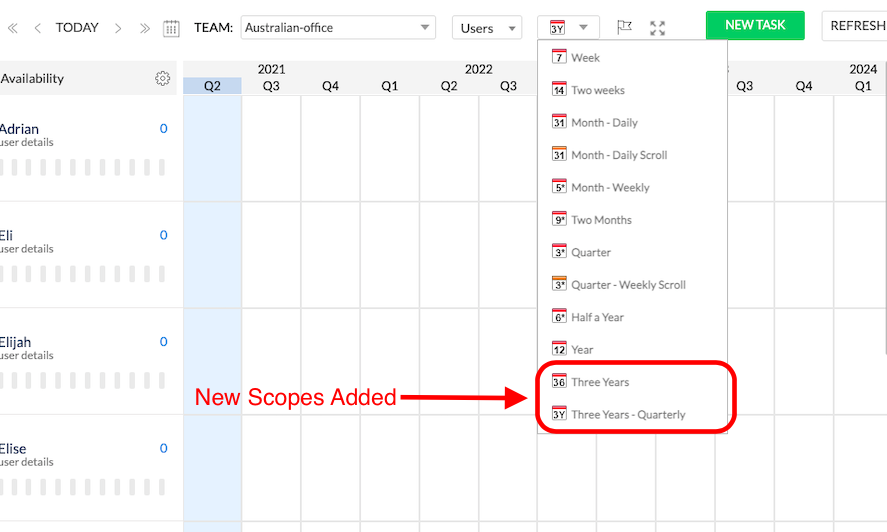Pick Half a Year scope
Screen dimensions: 887x532
pyautogui.click(x=597, y=317)
